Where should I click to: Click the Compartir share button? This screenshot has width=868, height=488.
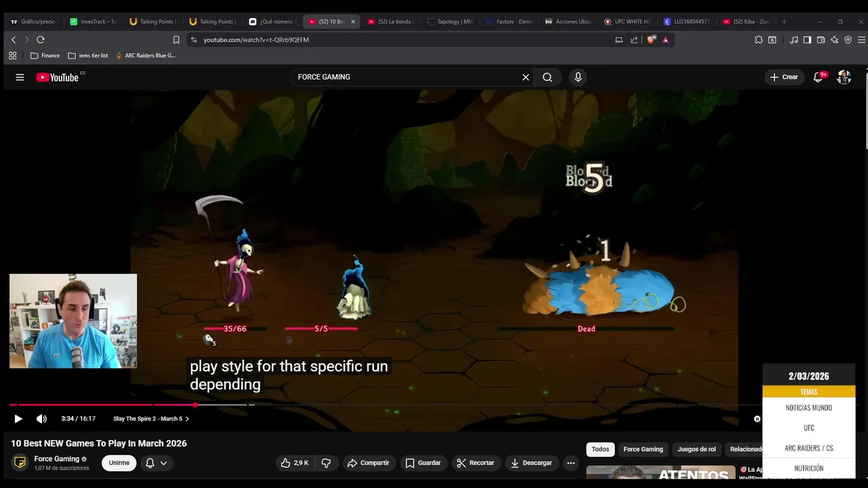[x=368, y=463]
